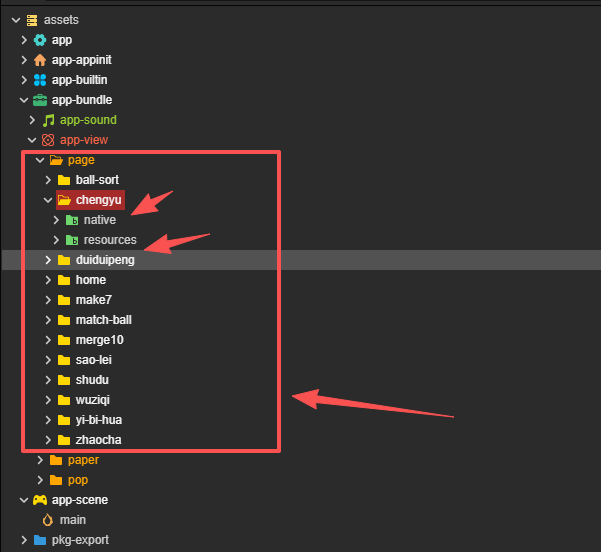Select the ball-sort folder

(x=97, y=180)
